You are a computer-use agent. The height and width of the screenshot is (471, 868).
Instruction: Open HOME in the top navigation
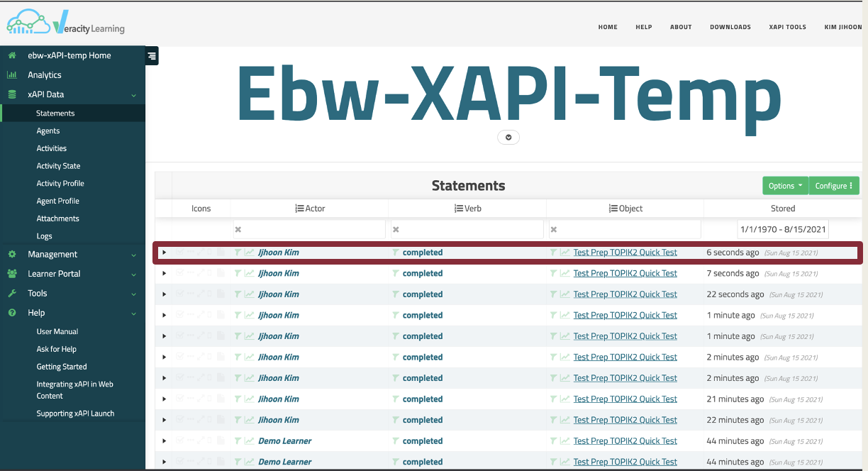pyautogui.click(x=608, y=27)
